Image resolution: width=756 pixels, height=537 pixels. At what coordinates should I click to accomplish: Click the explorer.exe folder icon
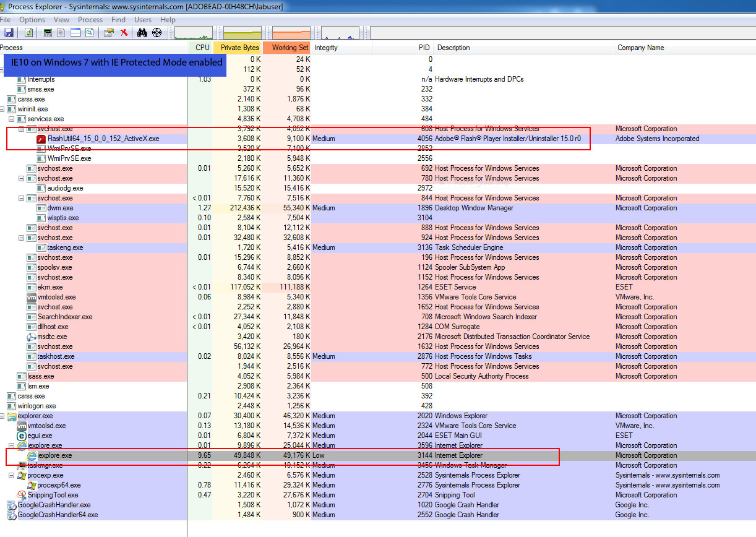[x=12, y=416]
